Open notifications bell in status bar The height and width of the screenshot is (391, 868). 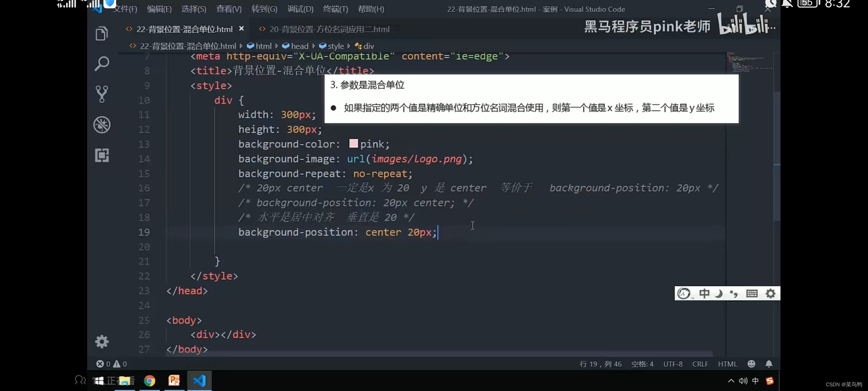click(769, 364)
